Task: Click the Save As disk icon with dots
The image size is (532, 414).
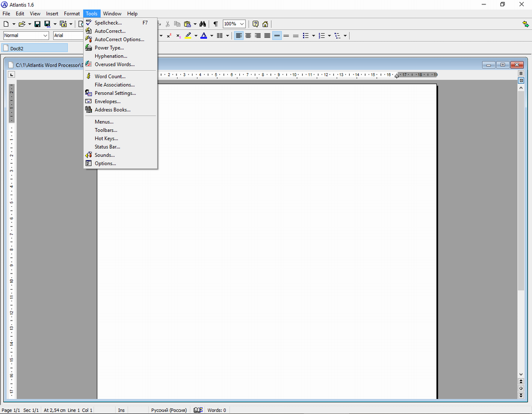Action: coord(47,24)
